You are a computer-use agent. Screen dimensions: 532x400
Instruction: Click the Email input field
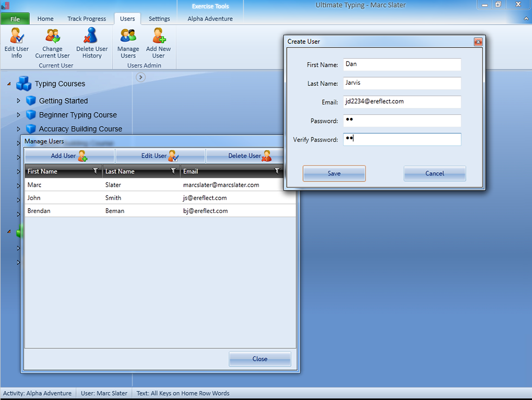point(402,102)
